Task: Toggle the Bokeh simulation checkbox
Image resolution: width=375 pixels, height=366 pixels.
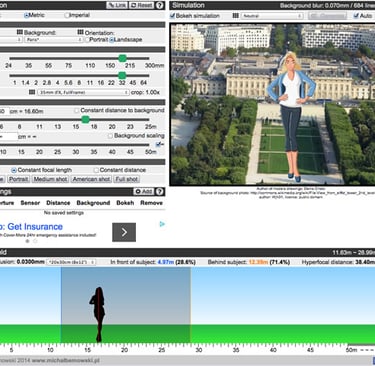Action: pos(172,16)
